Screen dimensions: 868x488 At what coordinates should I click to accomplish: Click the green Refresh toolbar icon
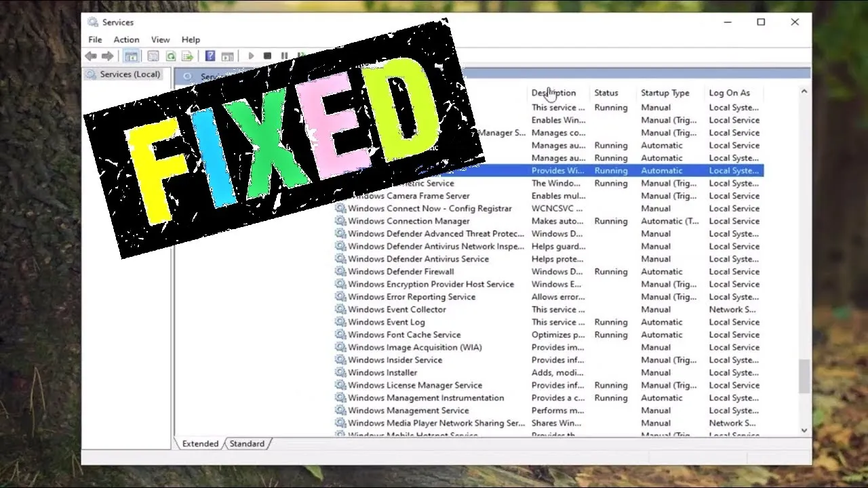click(171, 56)
